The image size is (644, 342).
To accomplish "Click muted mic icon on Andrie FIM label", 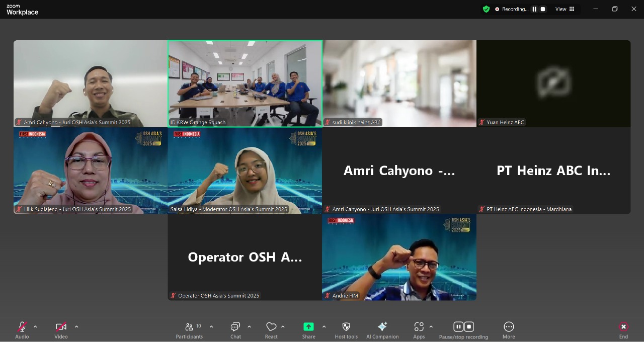I will pos(328,296).
